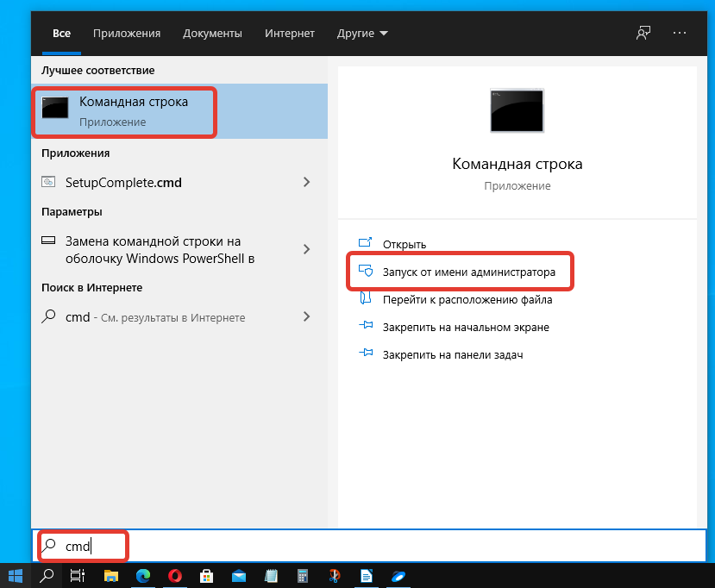
Task: Open Microsoft Edge from the taskbar
Action: click(x=143, y=575)
